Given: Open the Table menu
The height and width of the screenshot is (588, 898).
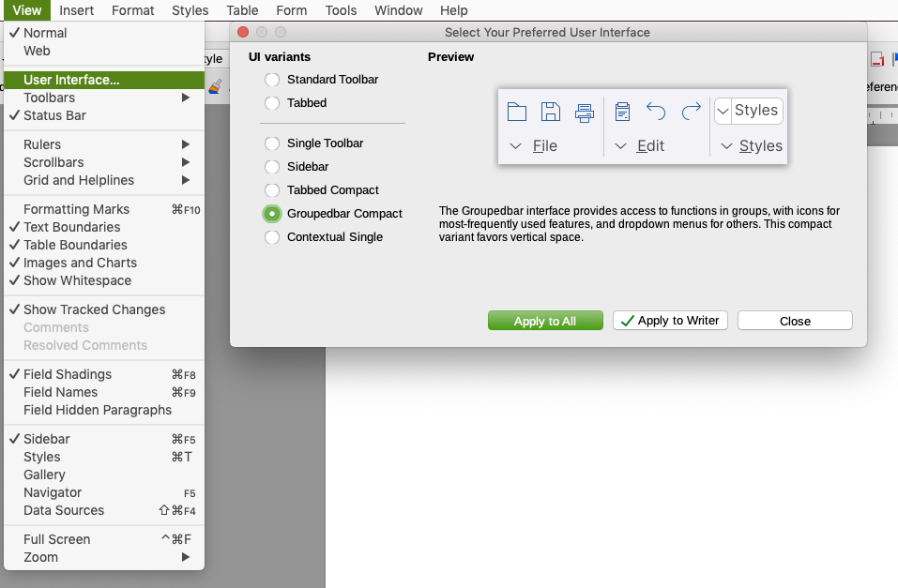Looking at the screenshot, I should pyautogui.click(x=242, y=10).
